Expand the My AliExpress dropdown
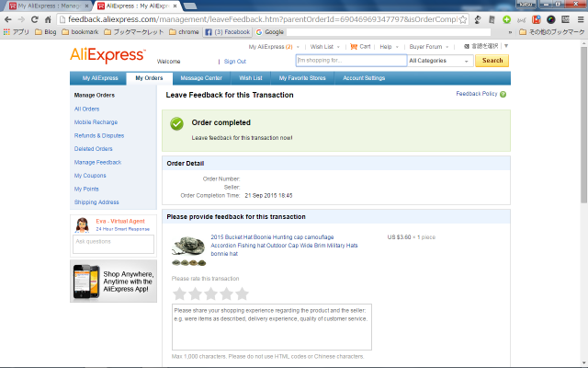 click(x=298, y=47)
